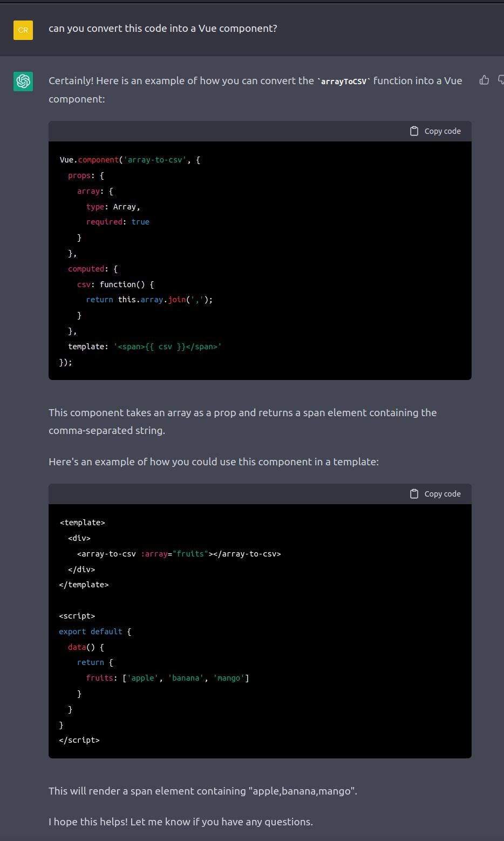
Task: Click the Vue.component('array-to-csv') code line
Action: pyautogui.click(x=130, y=160)
